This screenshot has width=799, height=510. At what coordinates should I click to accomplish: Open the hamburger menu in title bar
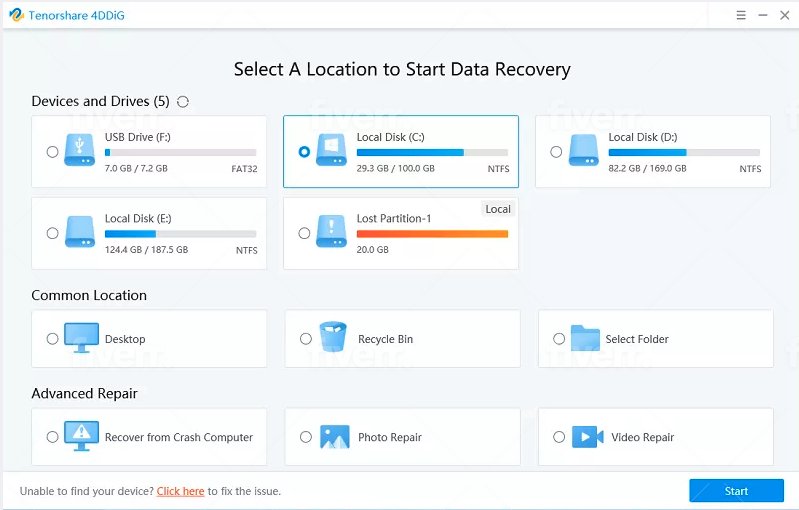[741, 15]
